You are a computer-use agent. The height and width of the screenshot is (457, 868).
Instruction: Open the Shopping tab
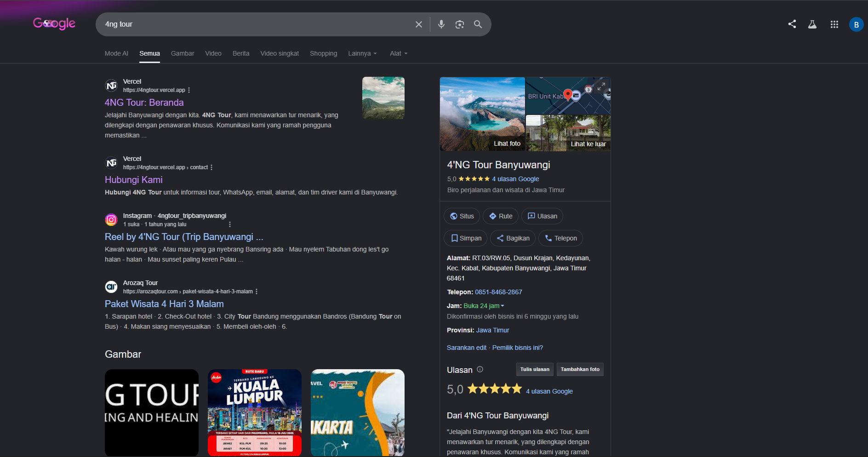pyautogui.click(x=323, y=53)
